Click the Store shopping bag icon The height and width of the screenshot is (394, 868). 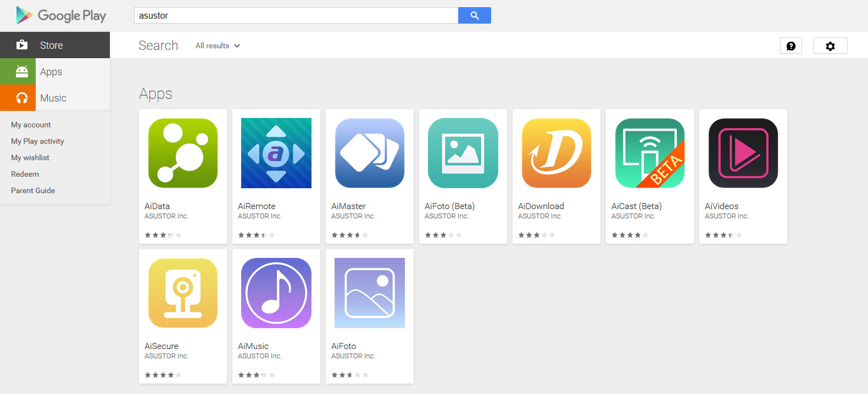tap(22, 45)
